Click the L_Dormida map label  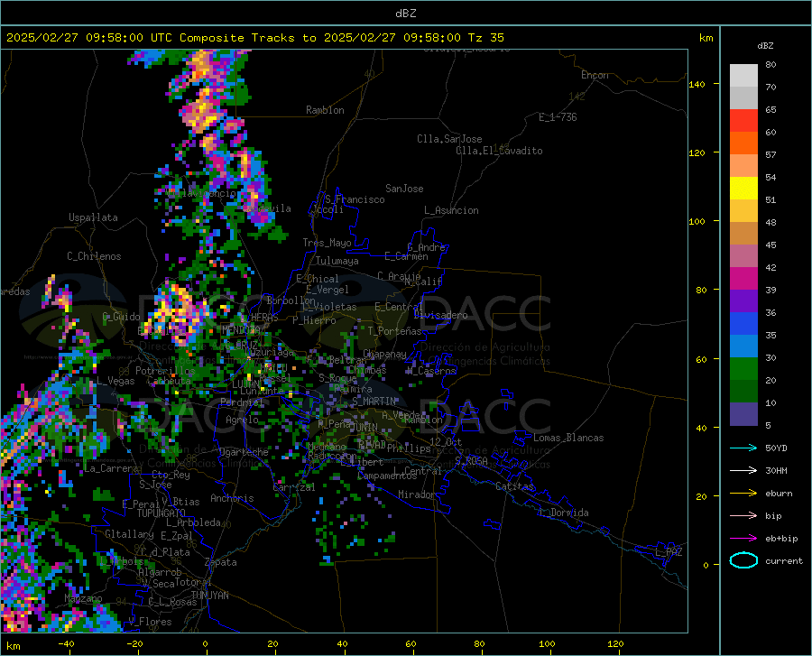click(x=563, y=513)
